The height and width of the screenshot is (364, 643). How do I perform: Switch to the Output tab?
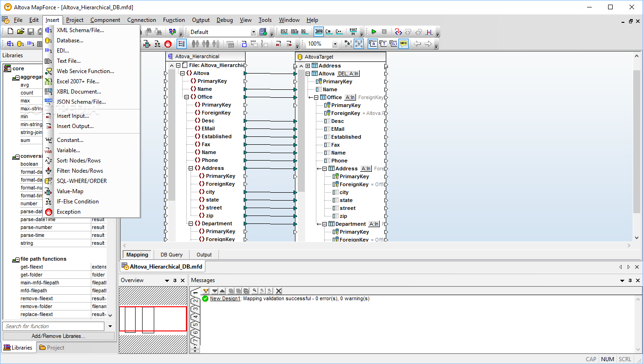click(x=204, y=255)
